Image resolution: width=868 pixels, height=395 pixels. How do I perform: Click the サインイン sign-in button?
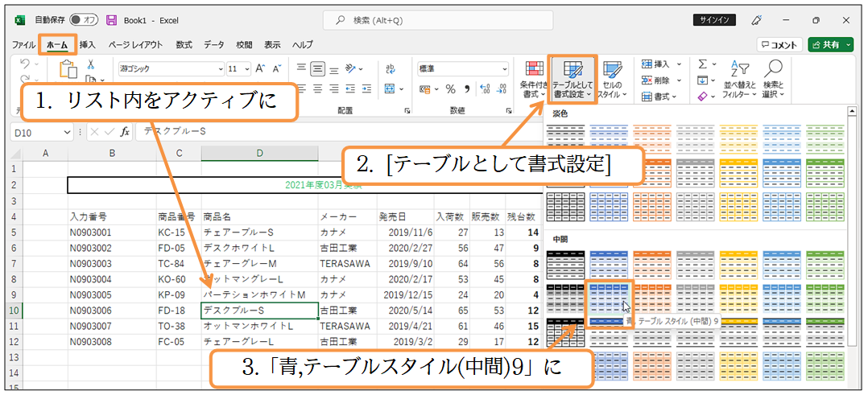714,20
